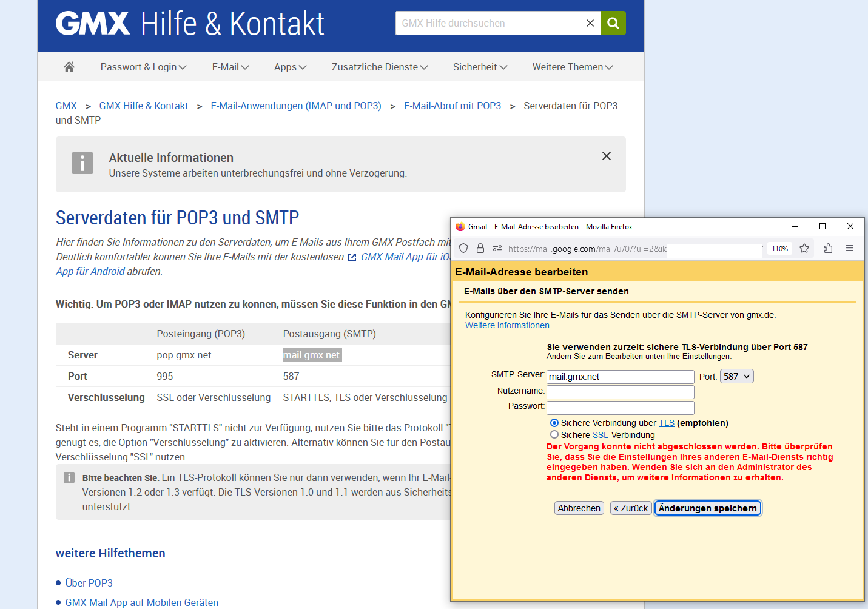The height and width of the screenshot is (609, 868).
Task: Open E-Mail-Anwendungen (IMAP und POP3) breadcrumb
Action: pos(296,106)
